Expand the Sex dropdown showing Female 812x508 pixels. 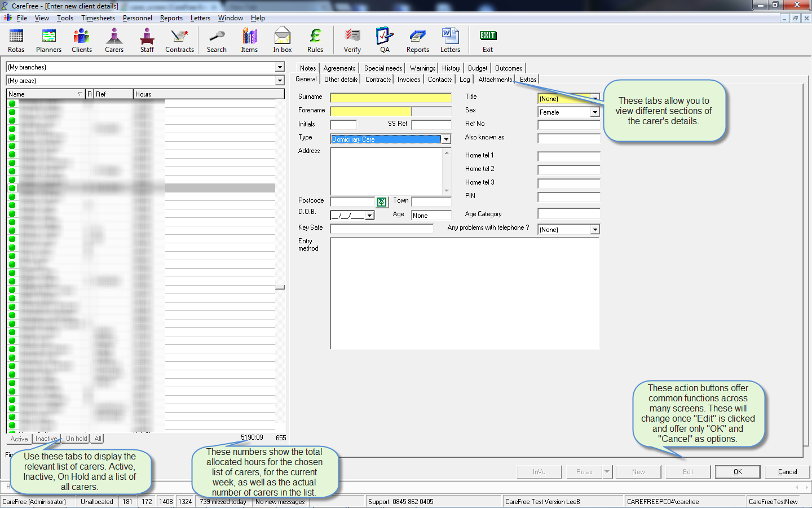pyautogui.click(x=595, y=112)
